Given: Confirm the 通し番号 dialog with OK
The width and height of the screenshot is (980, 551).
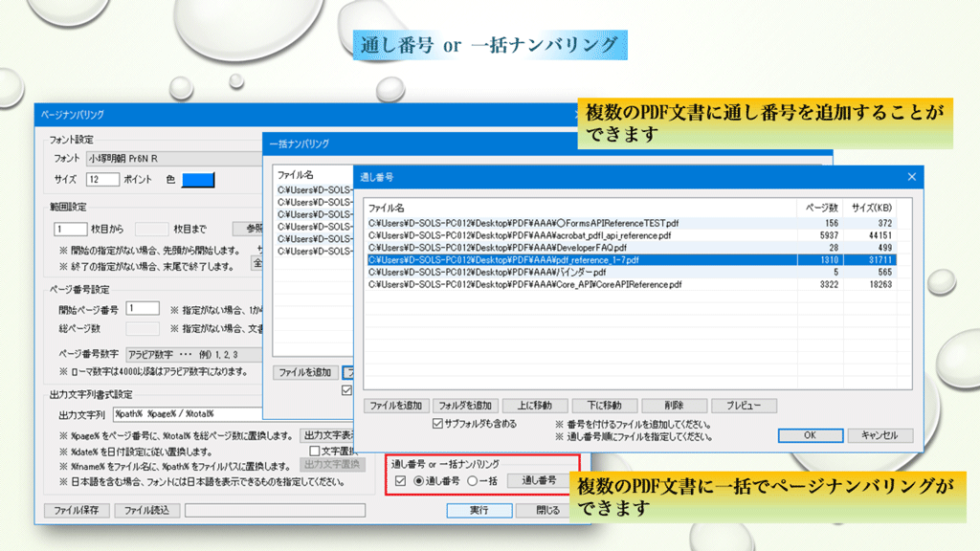Looking at the screenshot, I should [x=809, y=435].
